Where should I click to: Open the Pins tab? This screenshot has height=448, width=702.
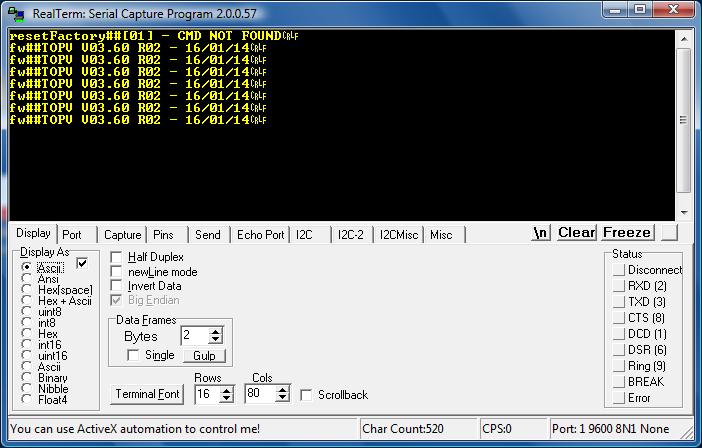163,235
